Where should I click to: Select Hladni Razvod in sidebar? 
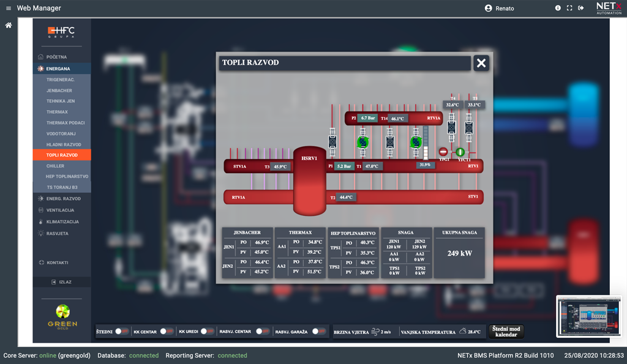click(64, 144)
